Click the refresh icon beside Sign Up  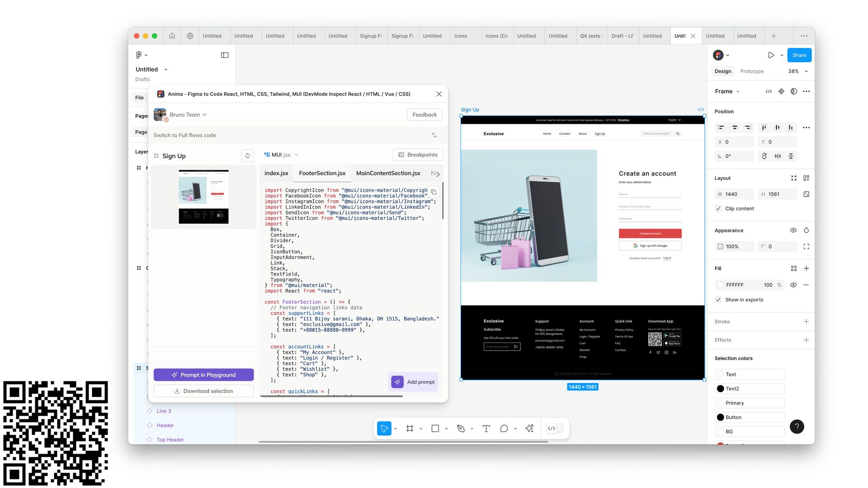(247, 156)
